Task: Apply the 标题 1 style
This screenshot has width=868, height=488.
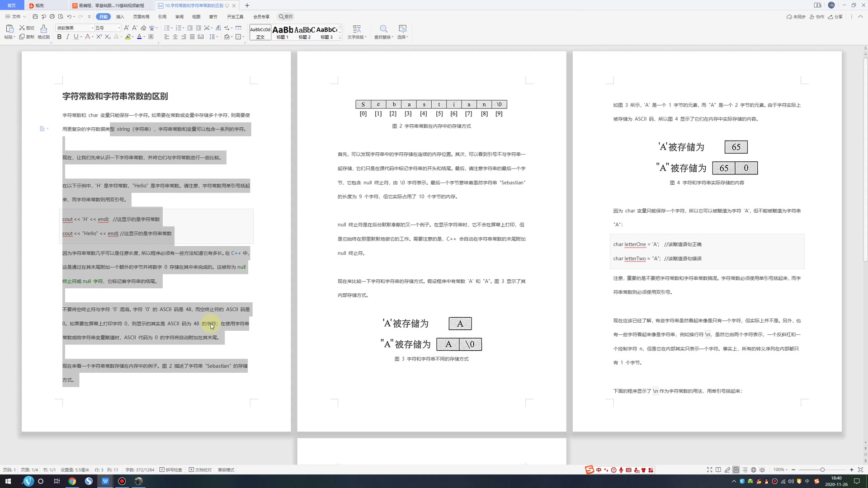Action: click(282, 33)
